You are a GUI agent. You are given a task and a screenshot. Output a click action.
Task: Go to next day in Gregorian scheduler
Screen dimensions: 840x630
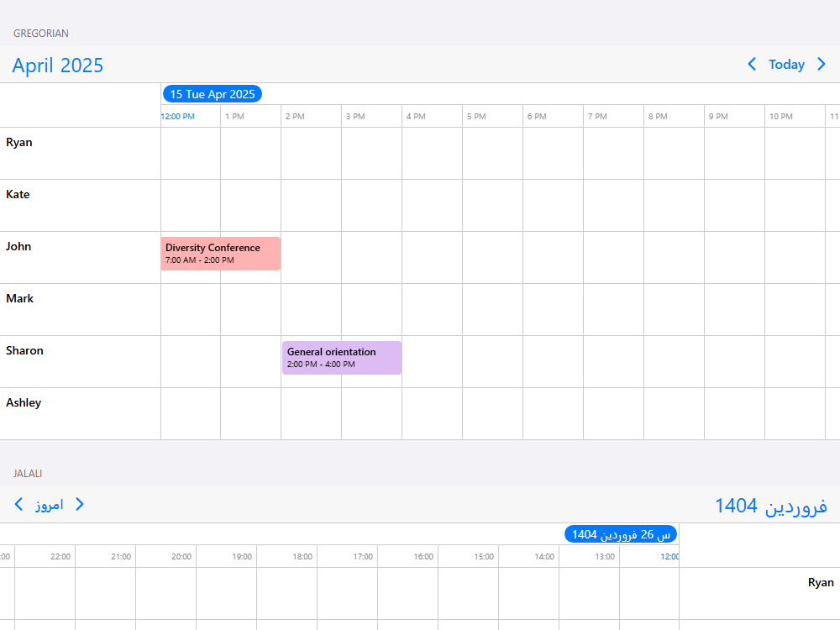822,65
